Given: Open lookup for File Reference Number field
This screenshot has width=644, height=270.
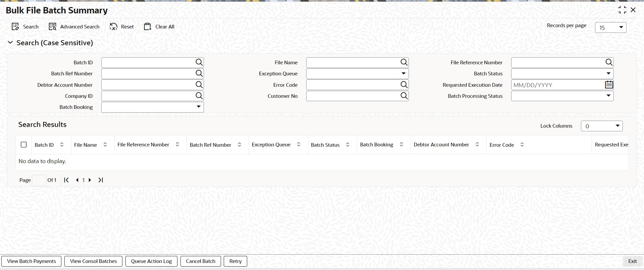Looking at the screenshot, I should pyautogui.click(x=609, y=62).
